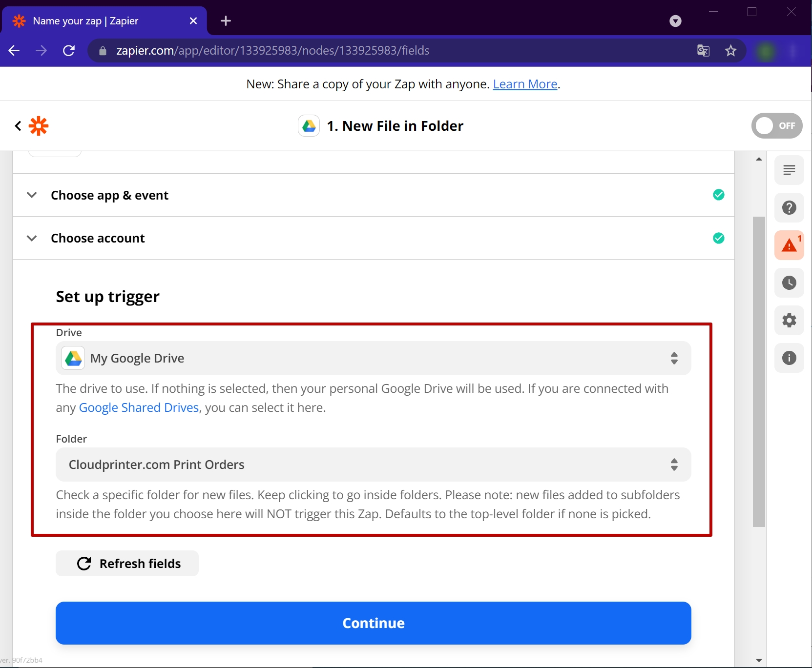Open the Folder dropdown Cloudprinter.com Print Orders

(x=373, y=465)
